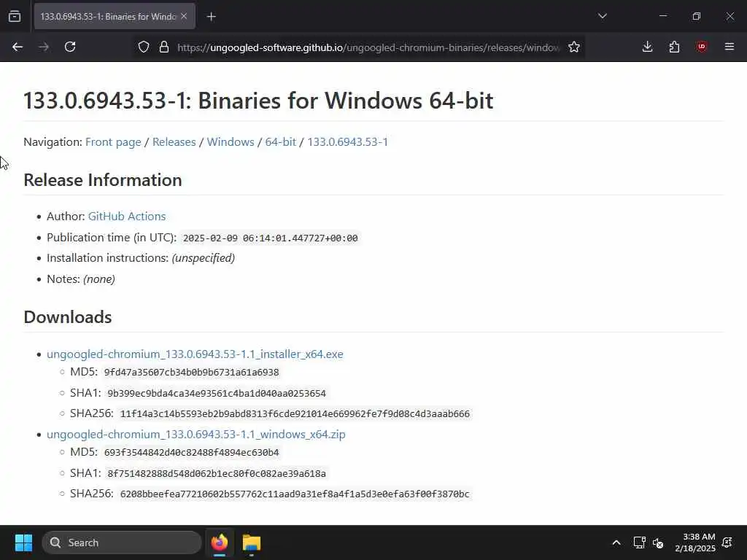Open the clock and calendar flyout
The image size is (747, 560).
click(695, 542)
